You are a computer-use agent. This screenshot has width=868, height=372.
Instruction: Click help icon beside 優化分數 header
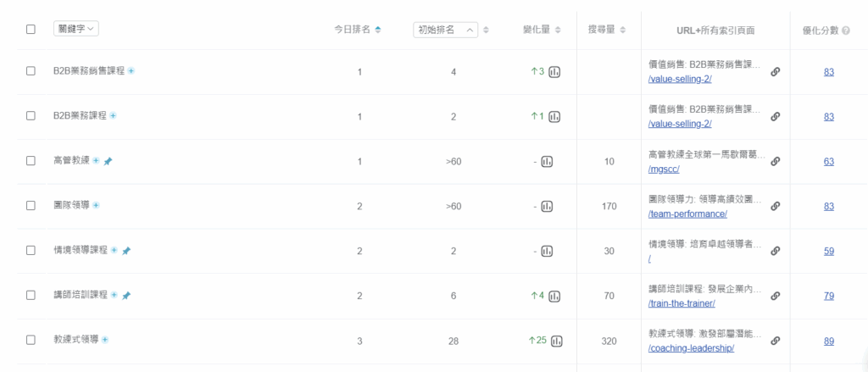click(846, 31)
